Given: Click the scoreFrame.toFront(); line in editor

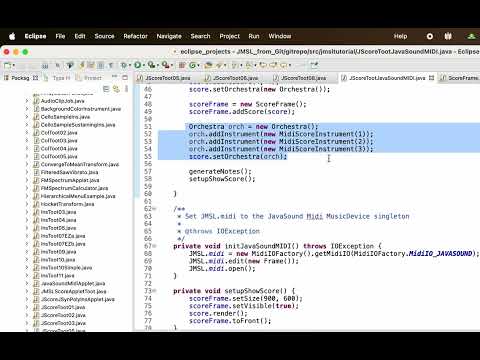Looking at the screenshot, I should pos(230,321).
